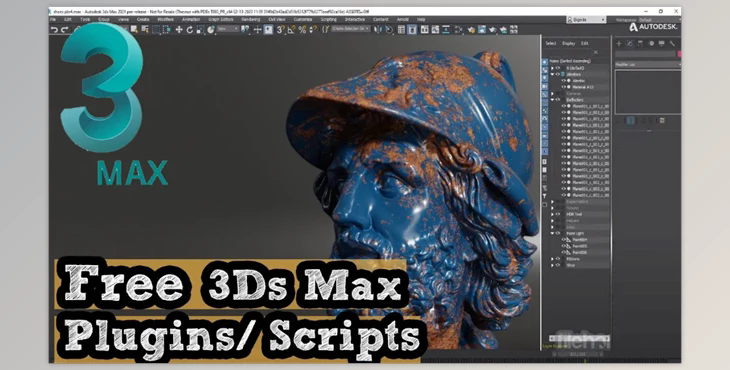730x370 pixels.
Task: Toggle the Scene Explorer toolbar icon
Action: (401, 29)
